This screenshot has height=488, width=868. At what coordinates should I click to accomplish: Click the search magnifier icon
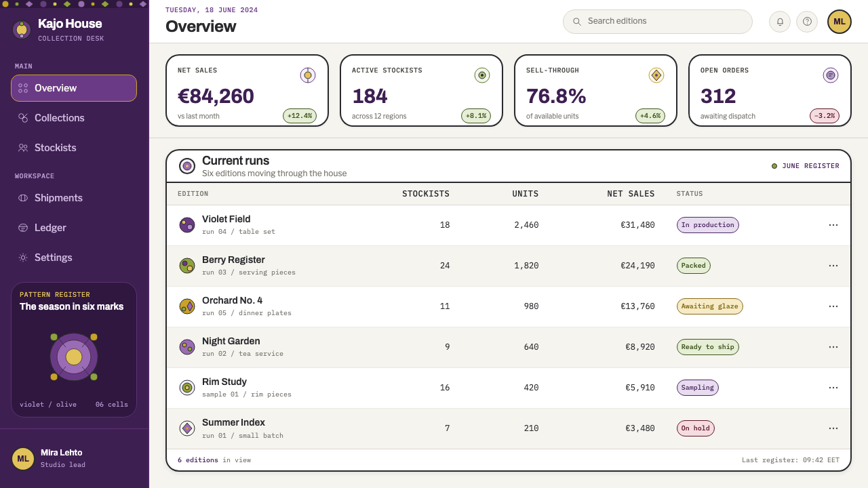577,22
